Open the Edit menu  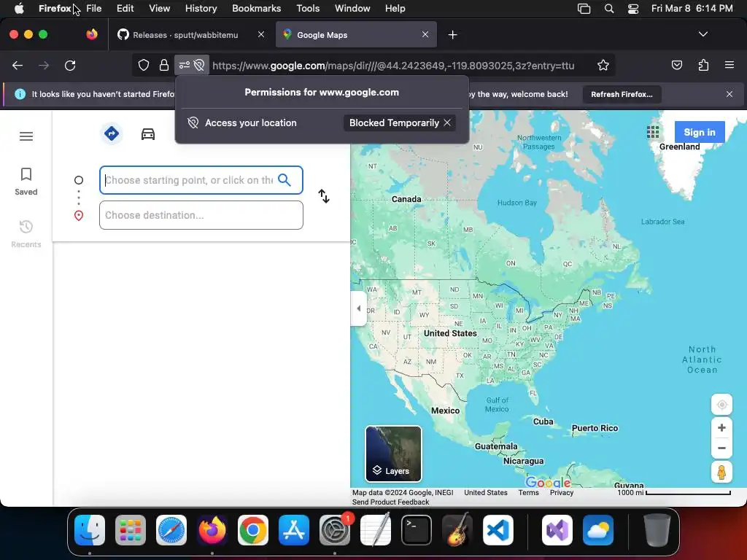coord(125,9)
